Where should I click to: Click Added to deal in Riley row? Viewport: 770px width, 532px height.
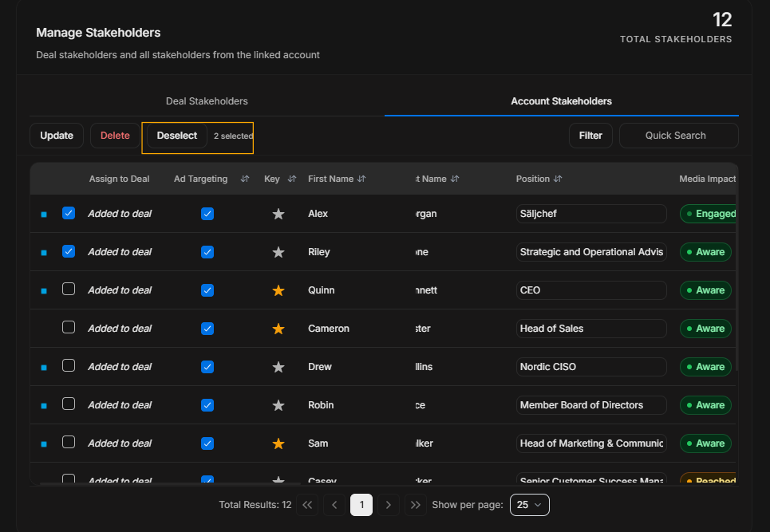120,252
